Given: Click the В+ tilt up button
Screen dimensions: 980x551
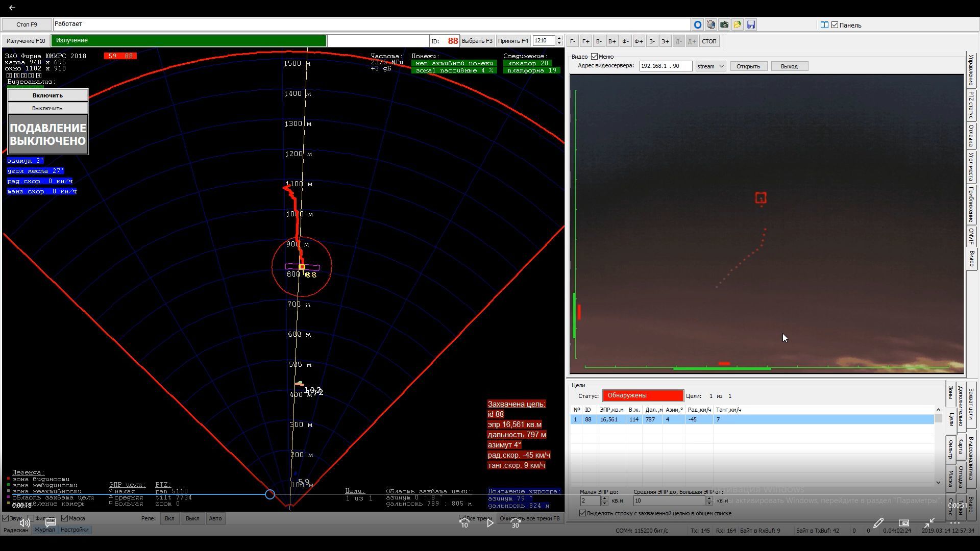Looking at the screenshot, I should [x=612, y=41].
